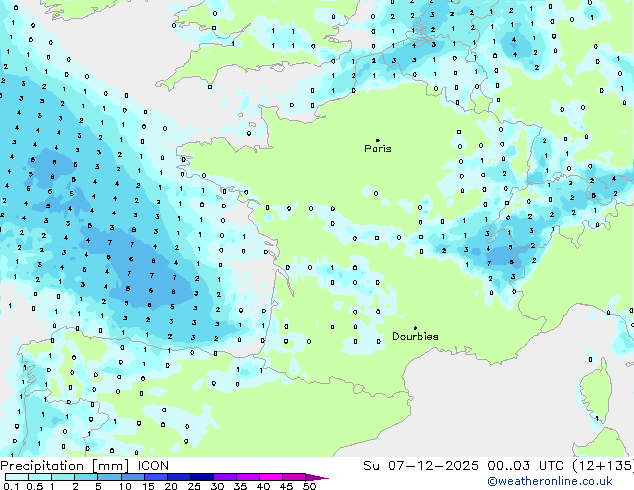Select the 0.5–1 mm legend color swatch
This screenshot has height=490, width=634.
40,477
